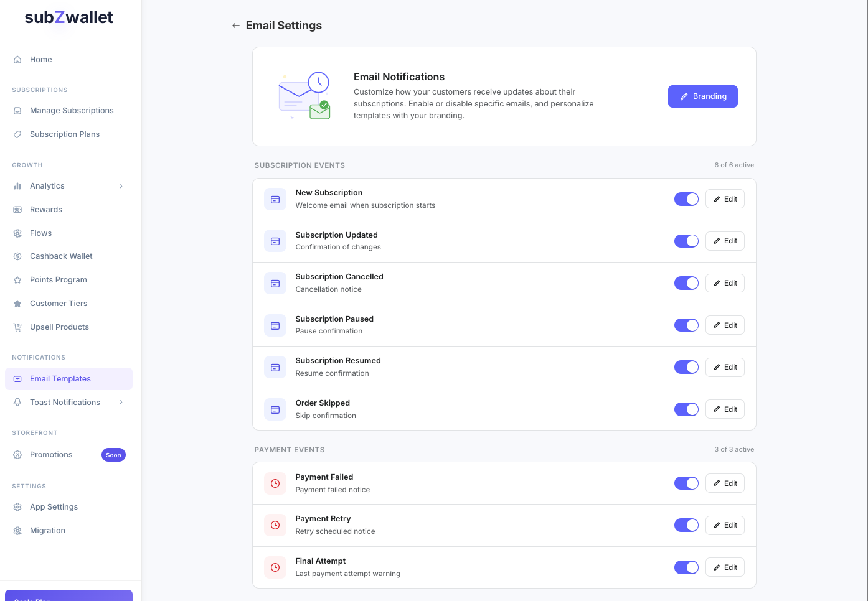Screen dimensions: 868x601
Task: Expand the Analytics submenu chevron
Action: [x=121, y=186]
